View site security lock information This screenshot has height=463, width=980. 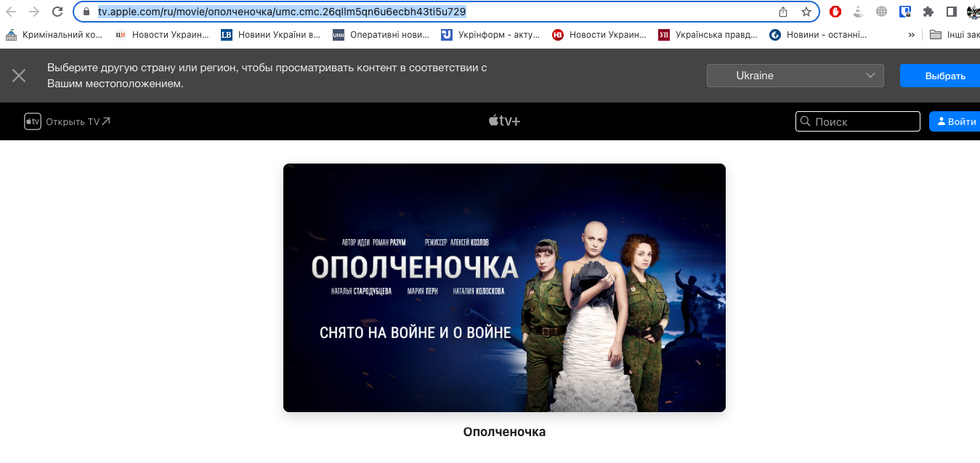coord(86,12)
